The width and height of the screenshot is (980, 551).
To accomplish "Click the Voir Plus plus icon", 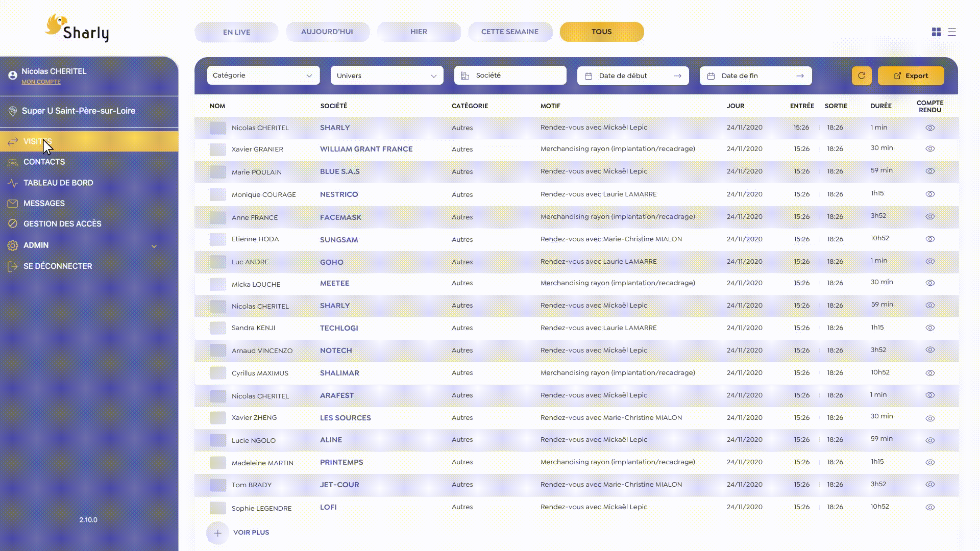I will coord(217,533).
